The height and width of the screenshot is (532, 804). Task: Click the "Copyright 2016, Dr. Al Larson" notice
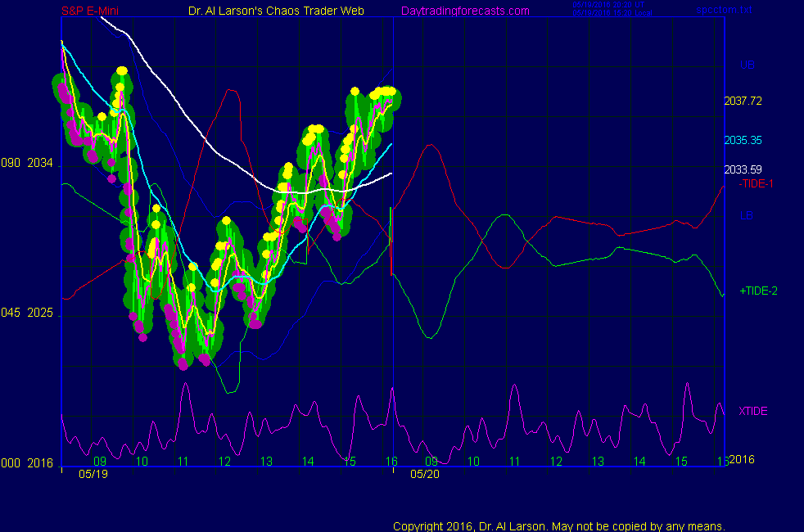(559, 526)
